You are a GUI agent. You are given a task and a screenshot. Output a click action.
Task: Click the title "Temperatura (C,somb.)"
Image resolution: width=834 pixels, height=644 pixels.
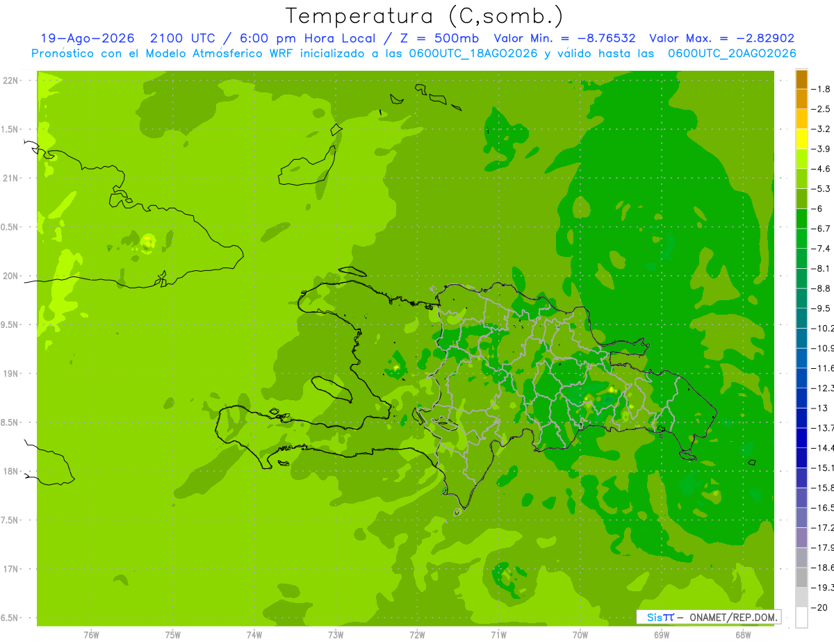pos(425,17)
